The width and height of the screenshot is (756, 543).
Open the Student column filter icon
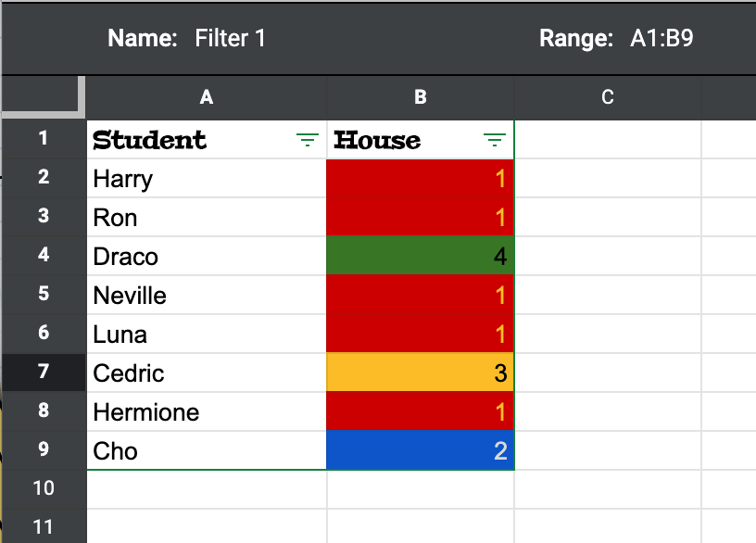tap(306, 140)
